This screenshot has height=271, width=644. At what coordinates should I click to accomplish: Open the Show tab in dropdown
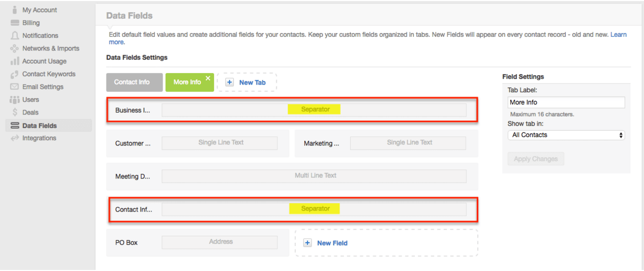[x=566, y=135]
